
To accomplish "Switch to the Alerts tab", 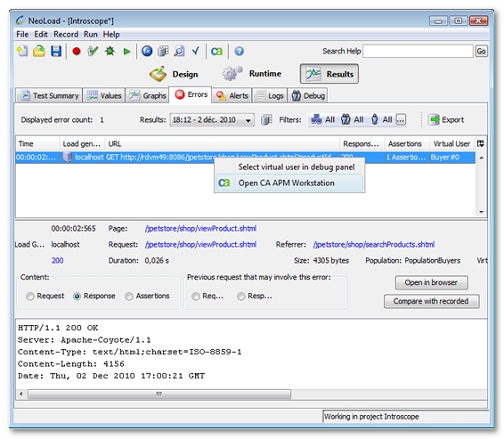I will (x=232, y=95).
